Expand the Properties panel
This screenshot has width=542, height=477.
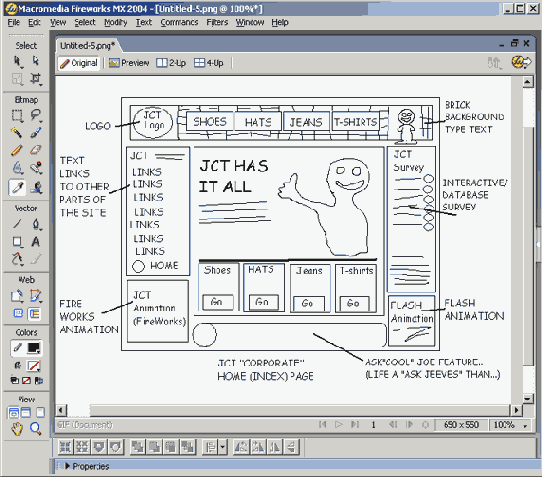[67, 466]
